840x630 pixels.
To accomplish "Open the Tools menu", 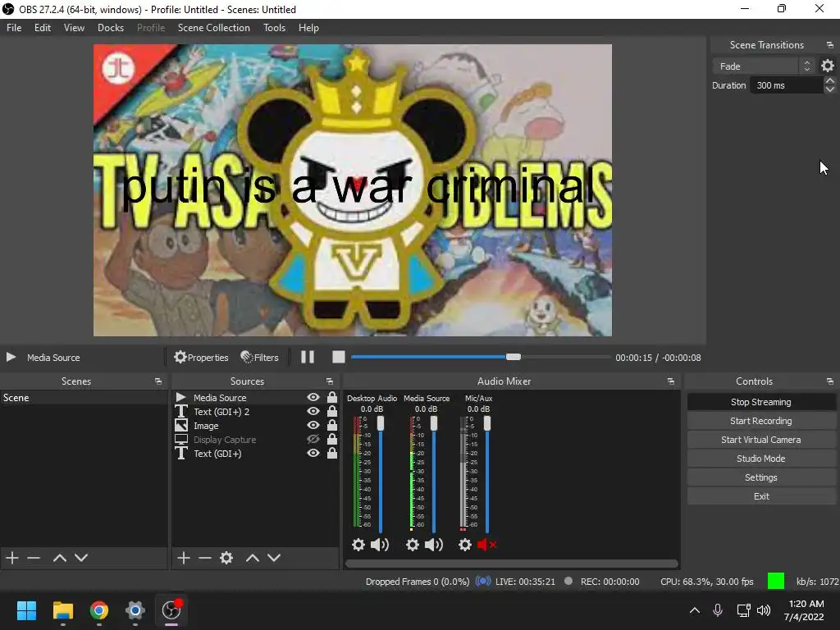I will click(x=274, y=28).
